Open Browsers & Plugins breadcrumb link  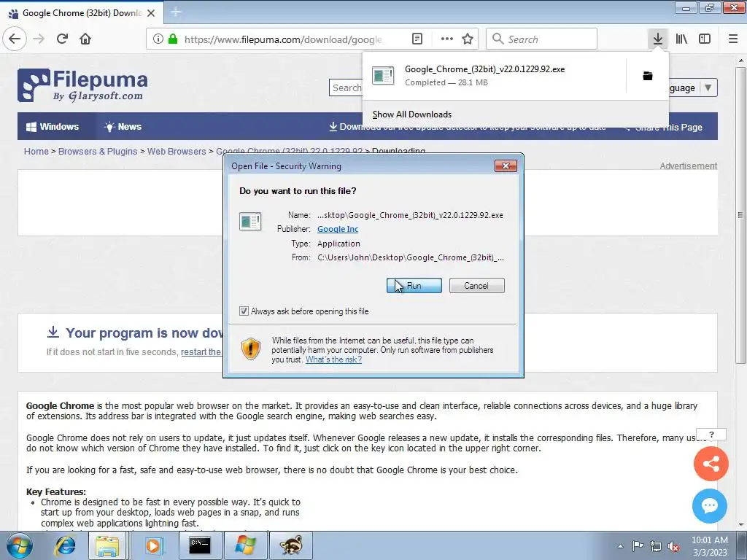(98, 152)
